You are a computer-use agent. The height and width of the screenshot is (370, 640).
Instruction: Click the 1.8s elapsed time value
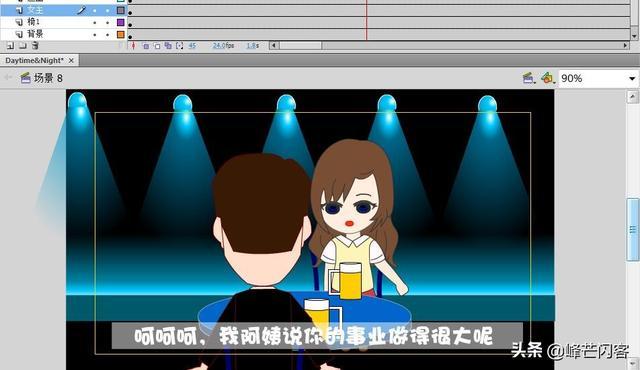click(253, 46)
